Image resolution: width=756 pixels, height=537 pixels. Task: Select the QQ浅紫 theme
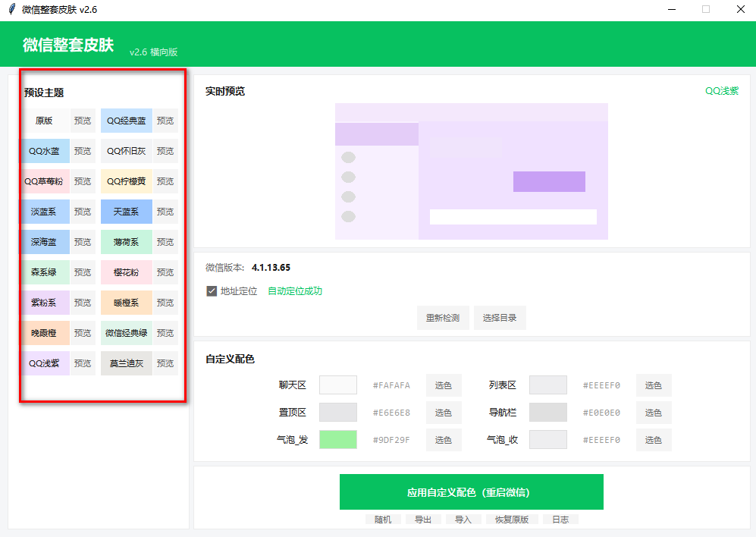[44, 364]
